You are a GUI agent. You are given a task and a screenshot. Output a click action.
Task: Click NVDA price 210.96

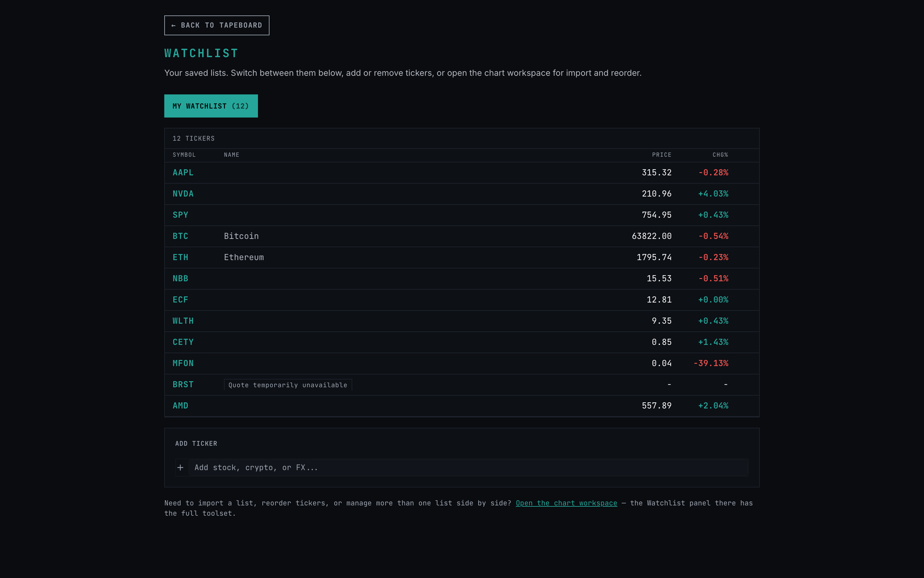tap(656, 194)
